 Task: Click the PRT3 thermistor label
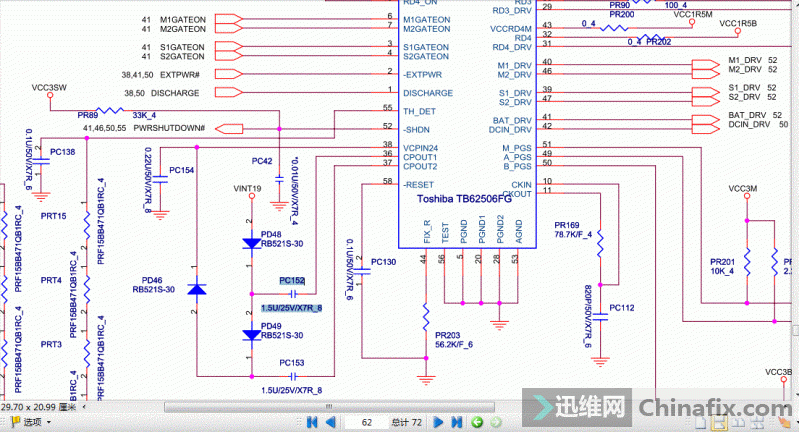click(x=51, y=344)
